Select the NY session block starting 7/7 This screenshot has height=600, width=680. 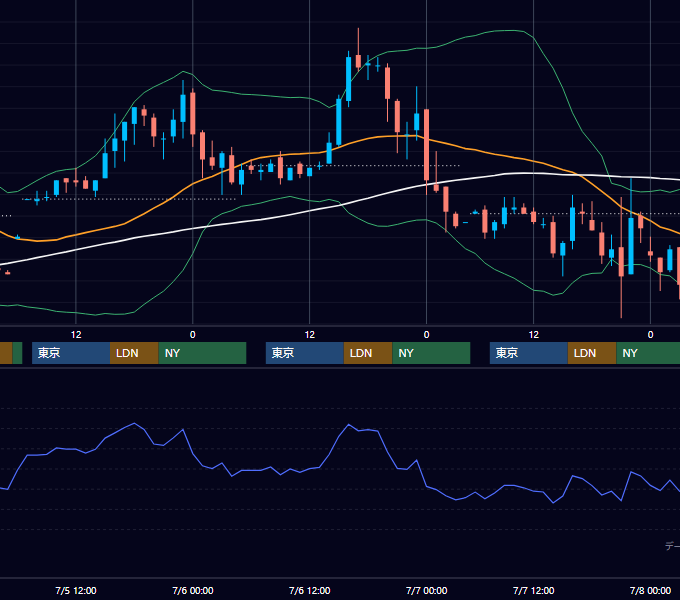coord(648,353)
